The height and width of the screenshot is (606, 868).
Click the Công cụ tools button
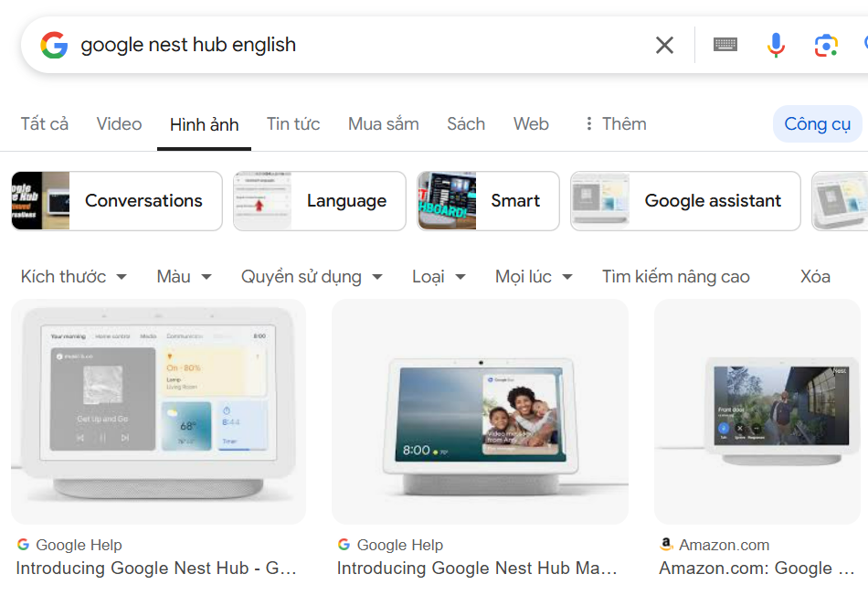tap(817, 124)
